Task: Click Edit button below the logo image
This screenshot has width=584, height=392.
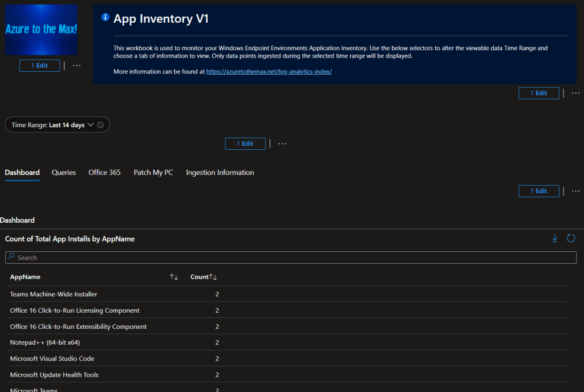Action: click(x=39, y=66)
